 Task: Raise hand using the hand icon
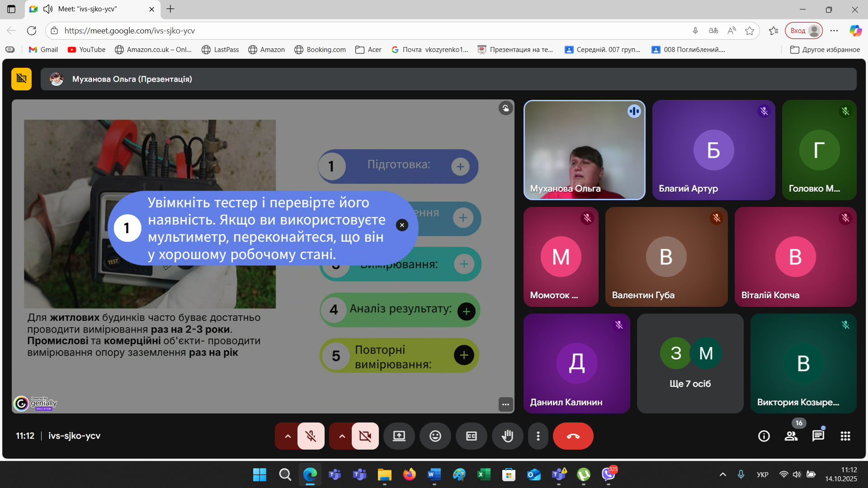click(x=507, y=436)
